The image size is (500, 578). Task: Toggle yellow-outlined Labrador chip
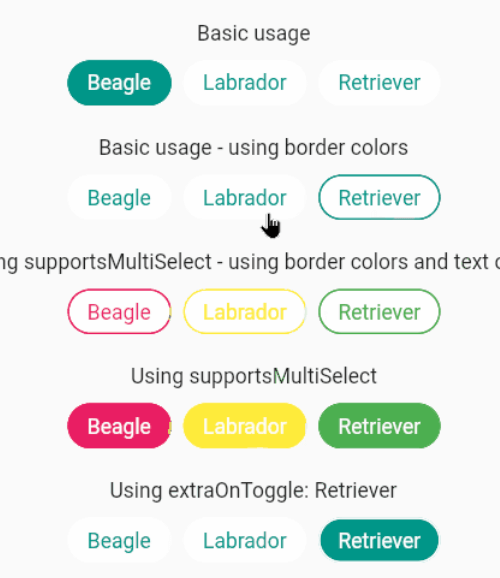pos(244,312)
